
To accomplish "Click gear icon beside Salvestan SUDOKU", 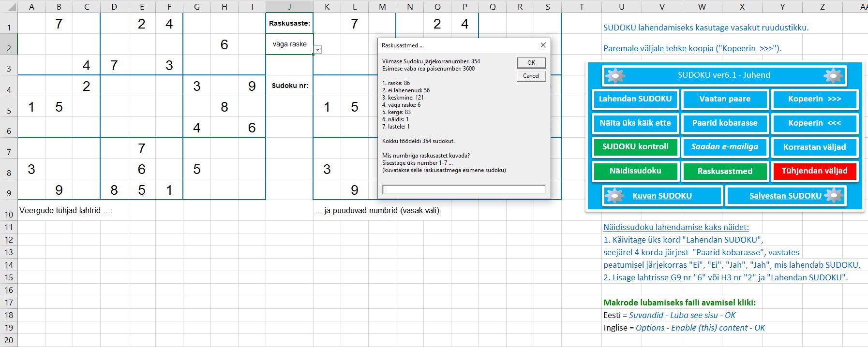I will click(834, 196).
